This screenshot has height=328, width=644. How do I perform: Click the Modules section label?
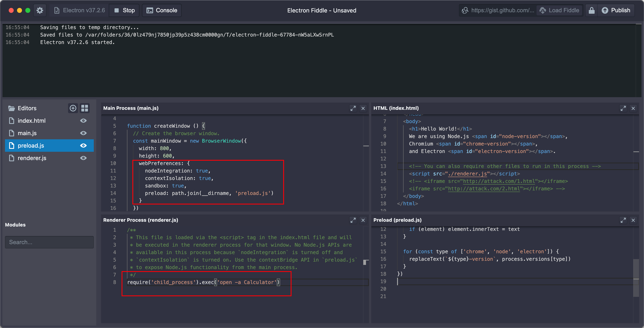[15, 225]
